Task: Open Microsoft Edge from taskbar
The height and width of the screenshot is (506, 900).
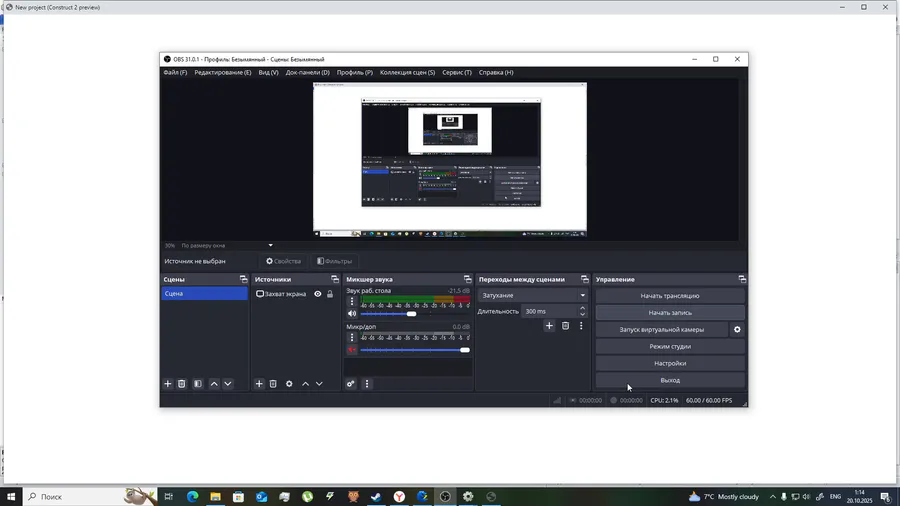Action: pyautogui.click(x=192, y=496)
